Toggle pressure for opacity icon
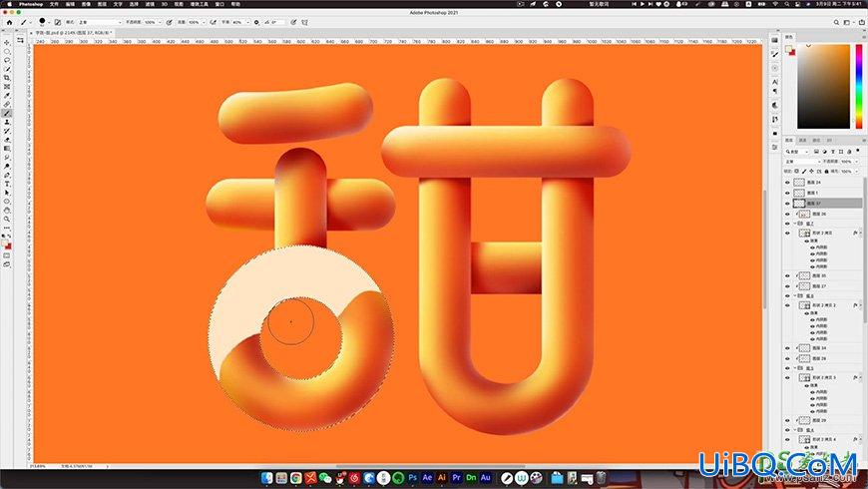868x489 pixels. click(170, 22)
